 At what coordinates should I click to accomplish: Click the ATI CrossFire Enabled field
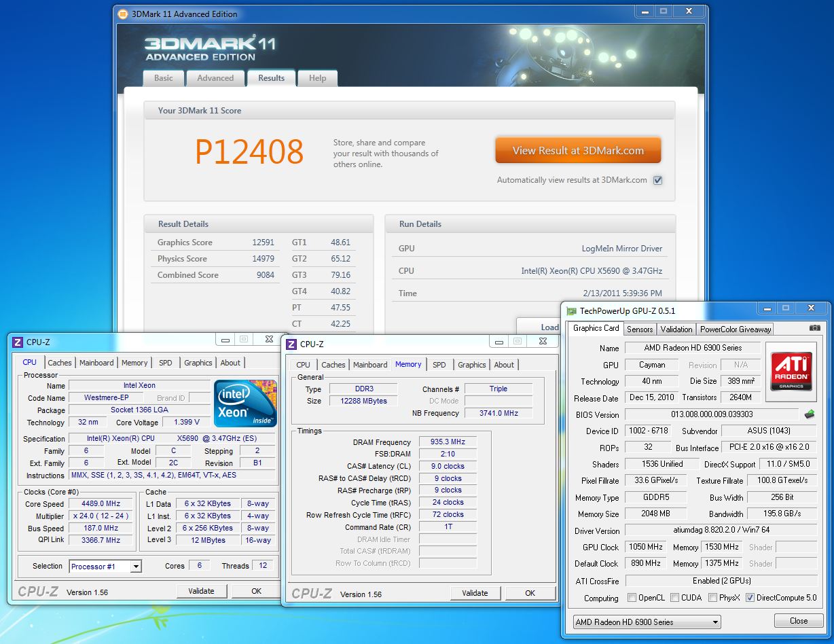point(721,581)
